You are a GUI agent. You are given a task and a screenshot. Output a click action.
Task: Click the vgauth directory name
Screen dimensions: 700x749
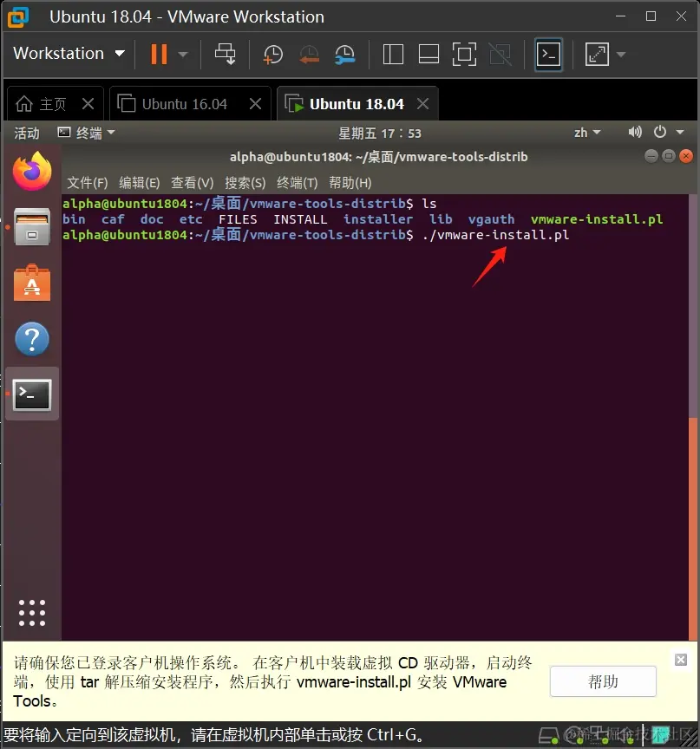click(491, 219)
